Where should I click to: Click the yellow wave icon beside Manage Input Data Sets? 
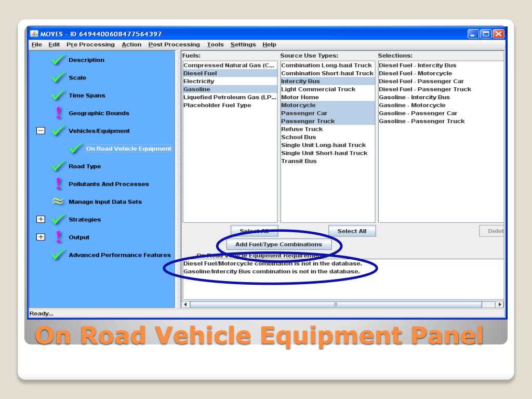(x=58, y=202)
